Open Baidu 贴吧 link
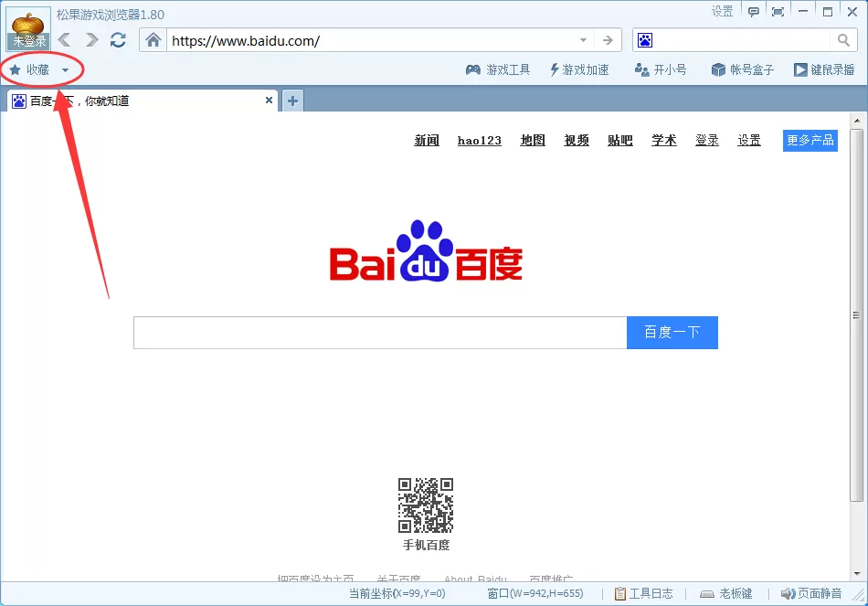 [x=620, y=141]
